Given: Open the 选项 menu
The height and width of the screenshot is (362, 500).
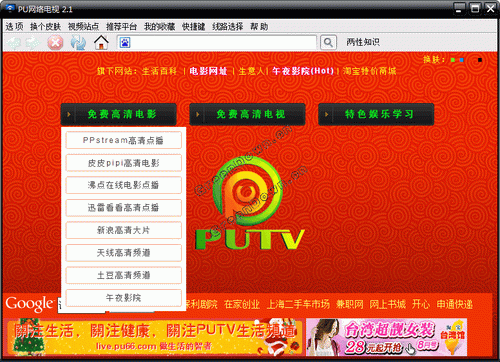Looking at the screenshot, I should coord(14,27).
